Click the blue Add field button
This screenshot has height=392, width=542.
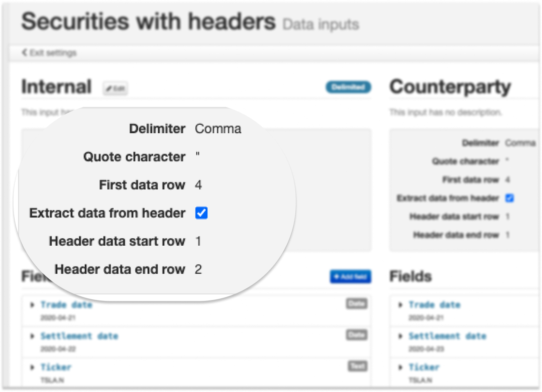point(351,277)
